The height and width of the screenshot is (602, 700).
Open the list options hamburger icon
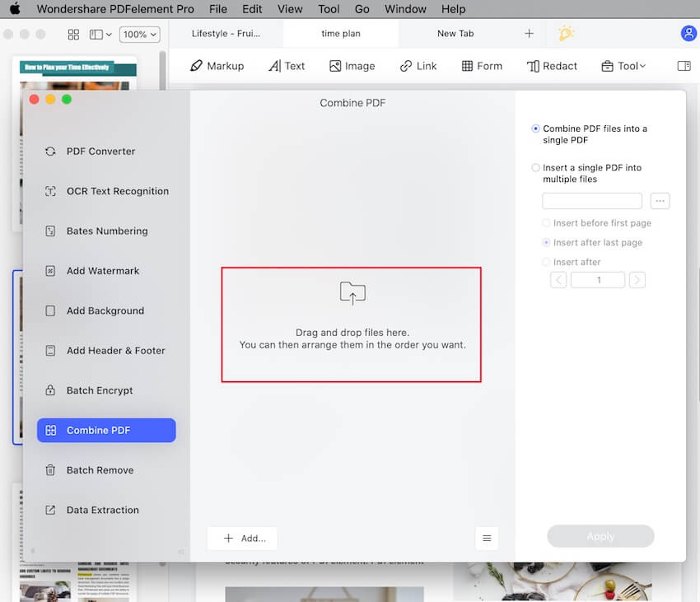[x=487, y=538]
